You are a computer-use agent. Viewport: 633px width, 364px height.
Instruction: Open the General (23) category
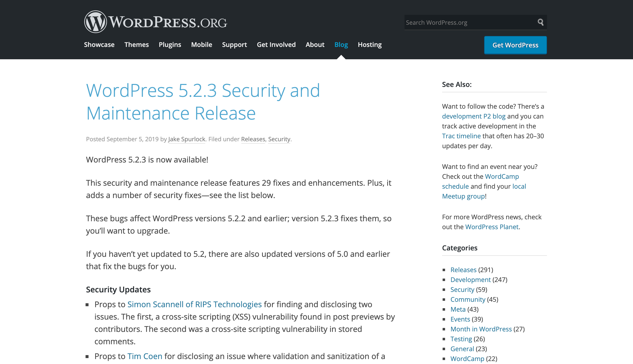pyautogui.click(x=462, y=349)
